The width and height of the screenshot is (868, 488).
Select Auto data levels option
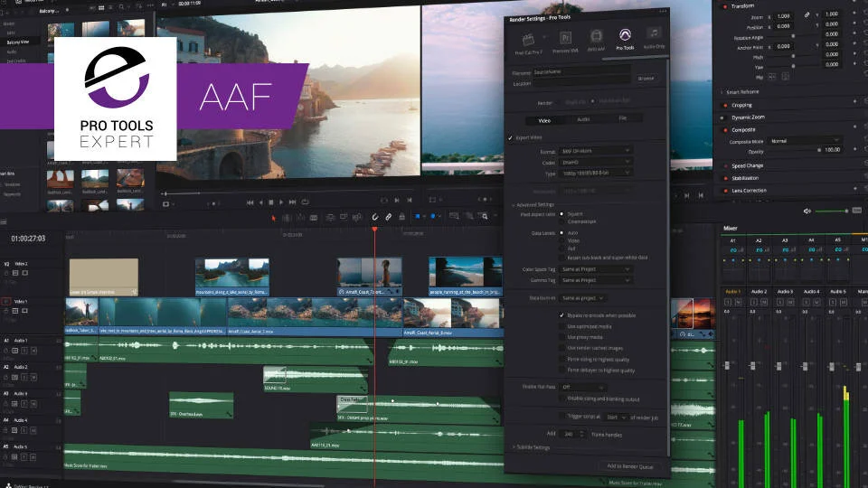coord(561,233)
